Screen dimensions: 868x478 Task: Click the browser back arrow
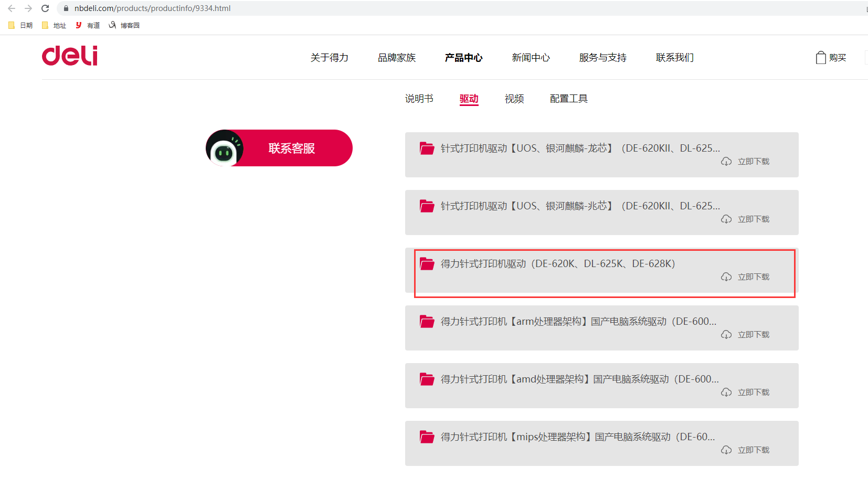tap(12, 8)
